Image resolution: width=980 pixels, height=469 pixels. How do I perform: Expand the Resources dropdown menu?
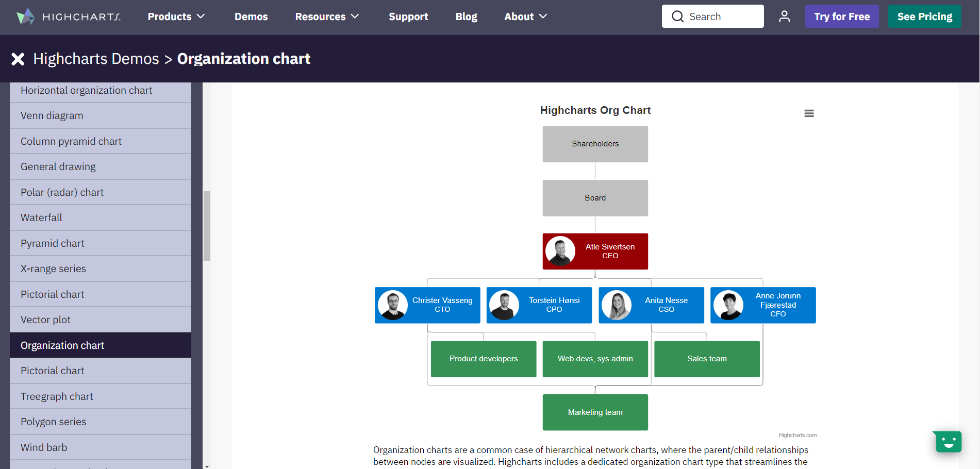click(x=327, y=16)
